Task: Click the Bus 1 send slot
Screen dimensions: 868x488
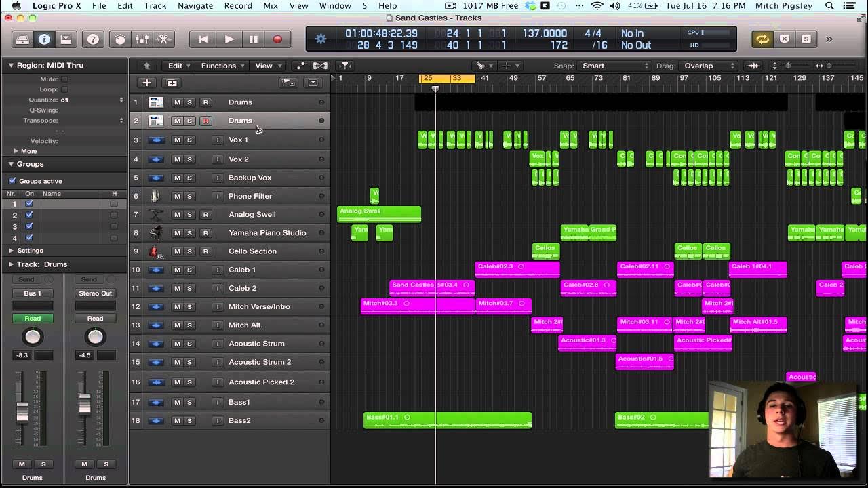Action: pyautogui.click(x=33, y=293)
